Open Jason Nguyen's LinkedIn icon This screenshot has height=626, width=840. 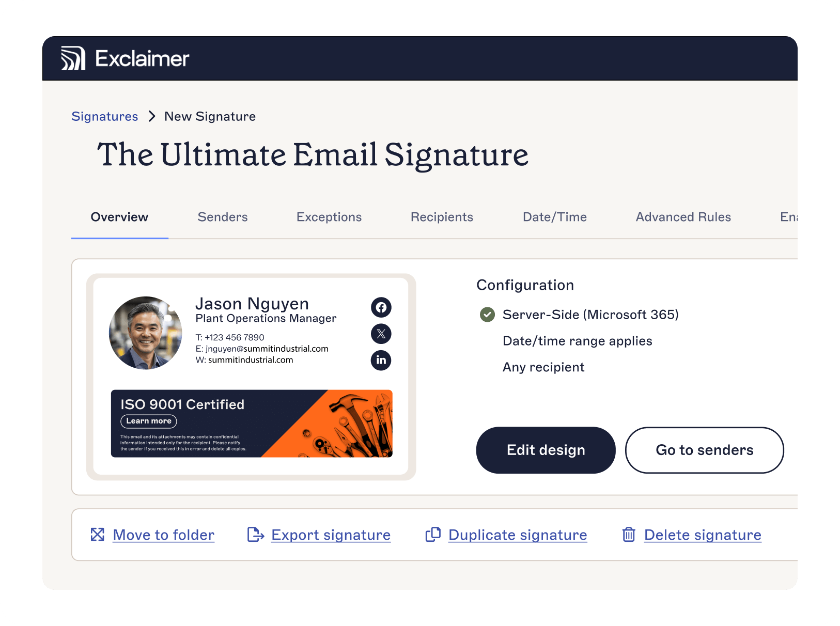381,361
